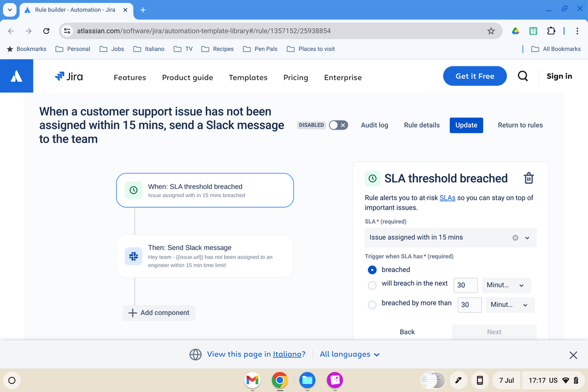This screenshot has height=392, width=588.
Task: Click the 'will breach in the next' number field
Action: pos(466,285)
